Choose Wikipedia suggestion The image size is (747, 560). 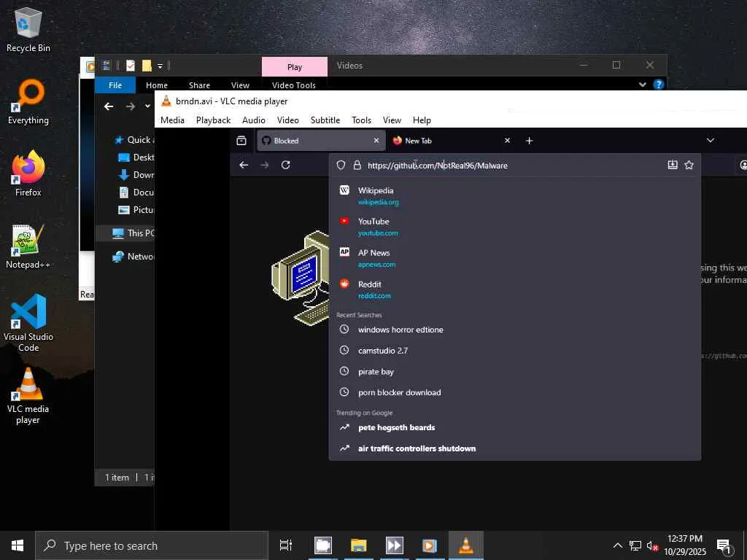[x=514, y=195]
